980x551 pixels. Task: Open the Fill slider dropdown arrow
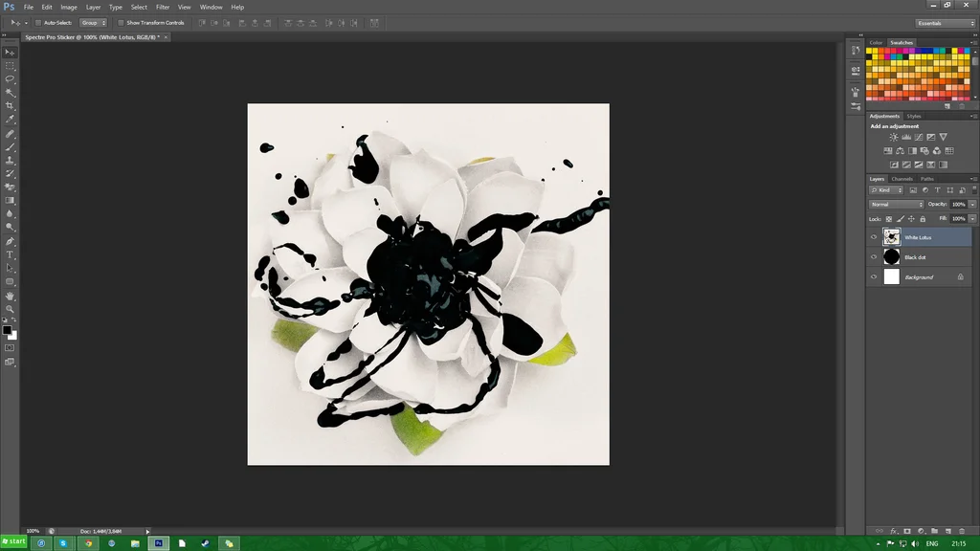coord(972,219)
